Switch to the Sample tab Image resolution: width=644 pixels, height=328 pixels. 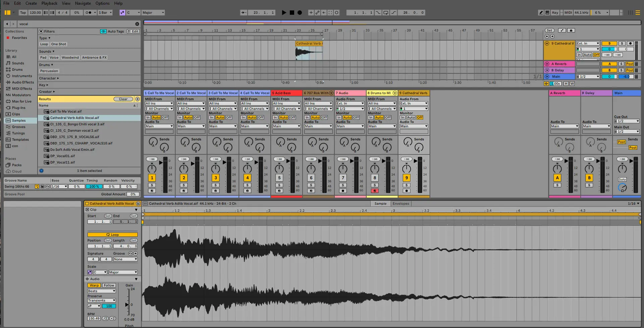point(380,204)
